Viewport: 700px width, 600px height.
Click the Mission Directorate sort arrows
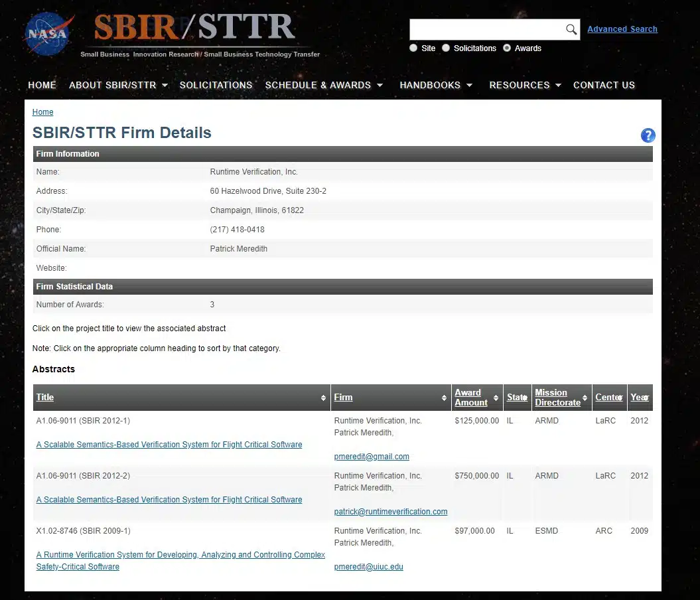click(585, 398)
